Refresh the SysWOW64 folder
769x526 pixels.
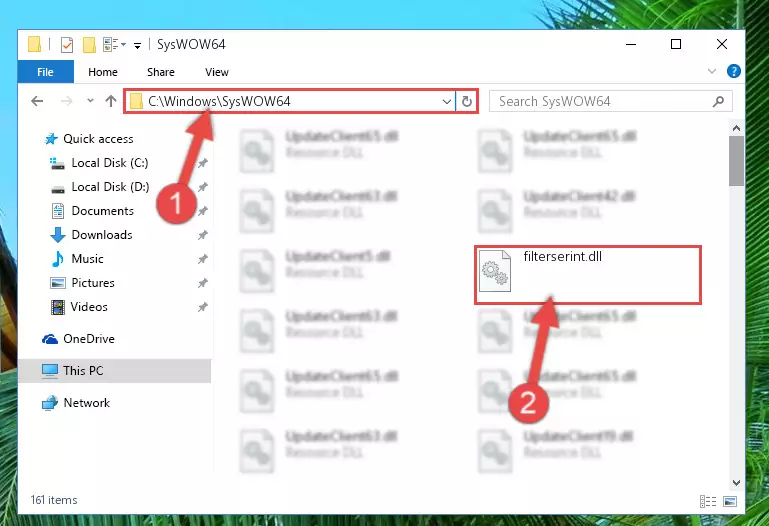[x=466, y=101]
